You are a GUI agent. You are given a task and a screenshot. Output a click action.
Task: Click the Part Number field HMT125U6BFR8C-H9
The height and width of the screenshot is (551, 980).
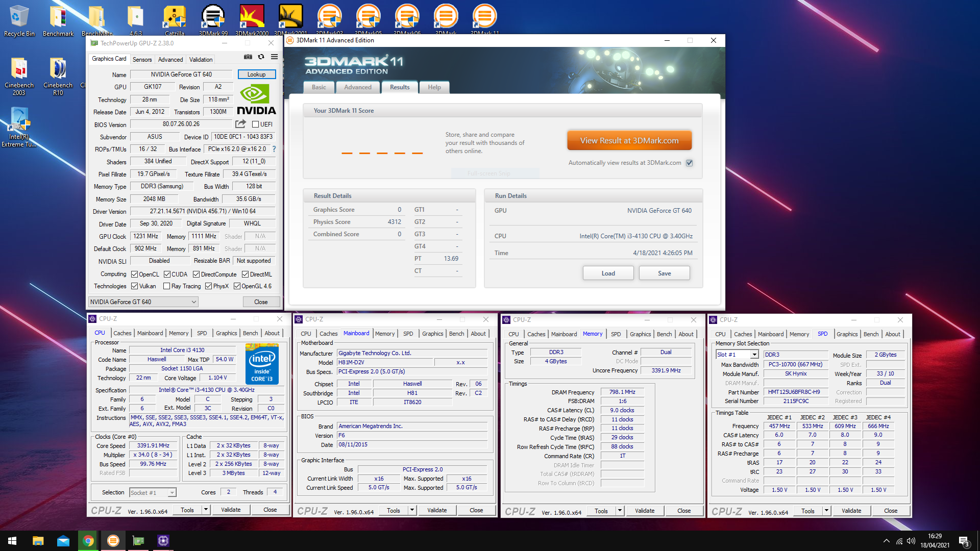[x=796, y=392]
